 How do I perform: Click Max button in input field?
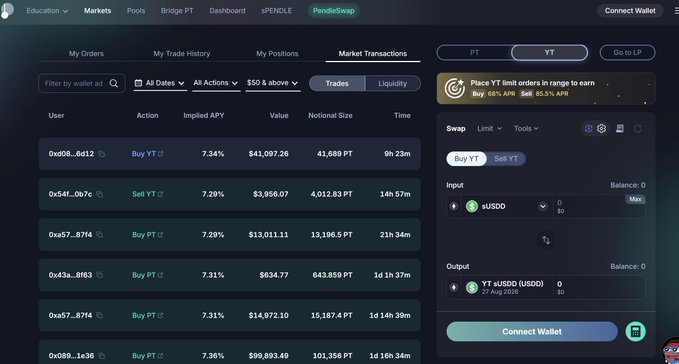coord(635,199)
